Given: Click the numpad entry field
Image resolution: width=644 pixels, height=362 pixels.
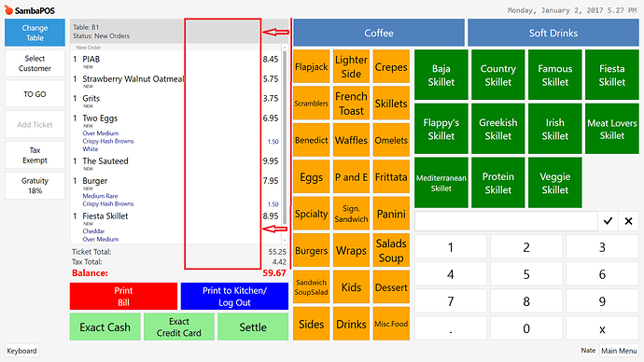Looking at the screenshot, I should pyautogui.click(x=506, y=221).
